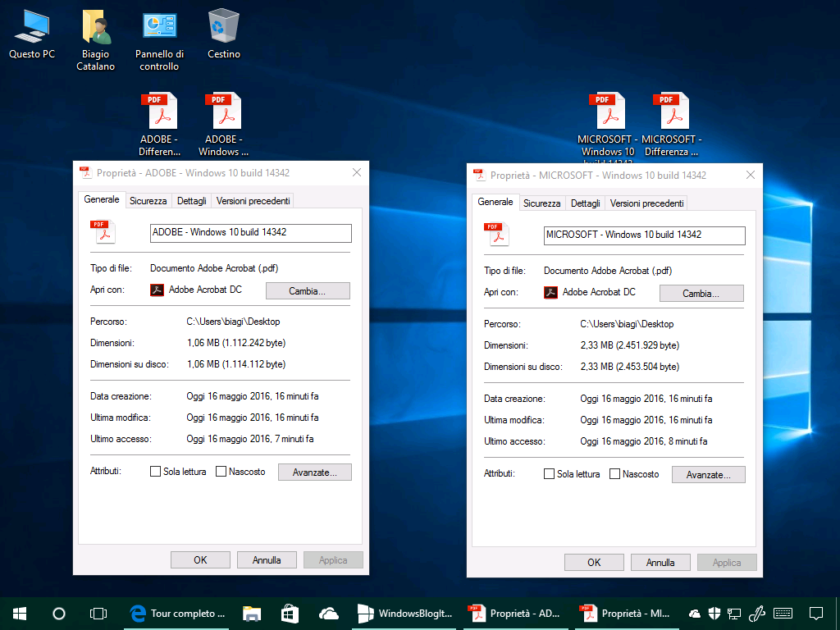This screenshot has height=630, width=840.
Task: Enable Sola lettura in ADOBE properties window
Action: pos(155,472)
